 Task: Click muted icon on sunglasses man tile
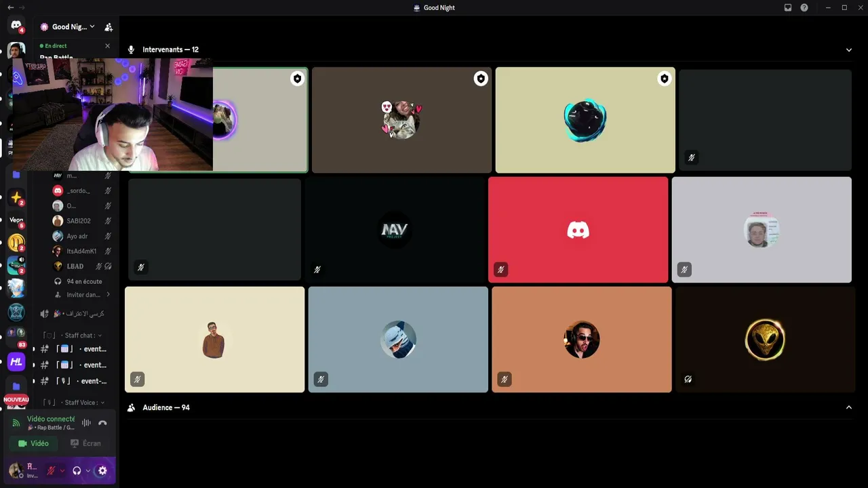click(505, 380)
